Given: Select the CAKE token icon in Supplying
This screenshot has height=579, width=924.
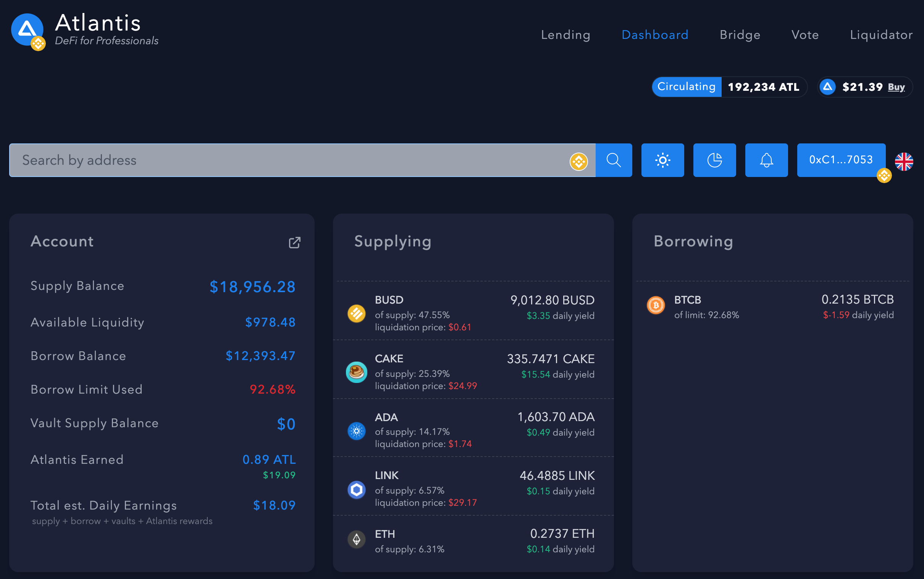Looking at the screenshot, I should pos(356,372).
